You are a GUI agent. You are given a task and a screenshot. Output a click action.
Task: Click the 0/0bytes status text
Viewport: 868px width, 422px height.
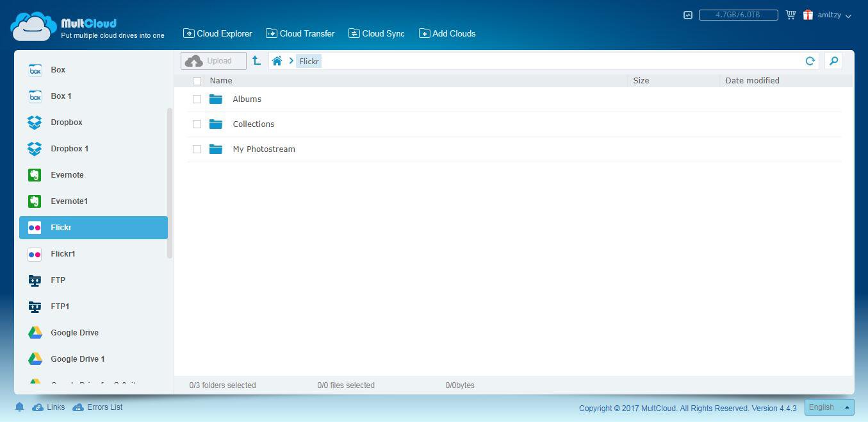(x=460, y=385)
